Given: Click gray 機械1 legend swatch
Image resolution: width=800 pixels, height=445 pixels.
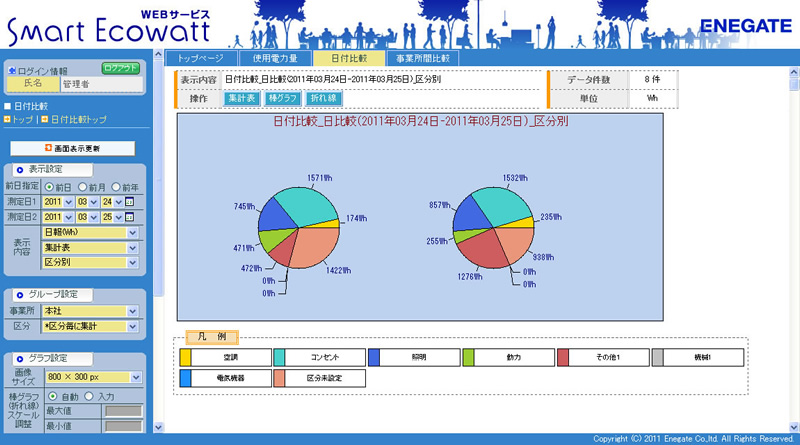Looking at the screenshot, I should (x=658, y=357).
